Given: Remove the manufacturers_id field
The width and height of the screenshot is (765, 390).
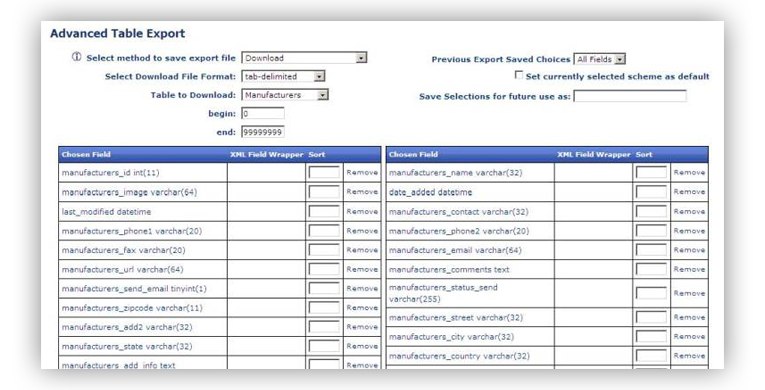Looking at the screenshot, I should 362,172.
